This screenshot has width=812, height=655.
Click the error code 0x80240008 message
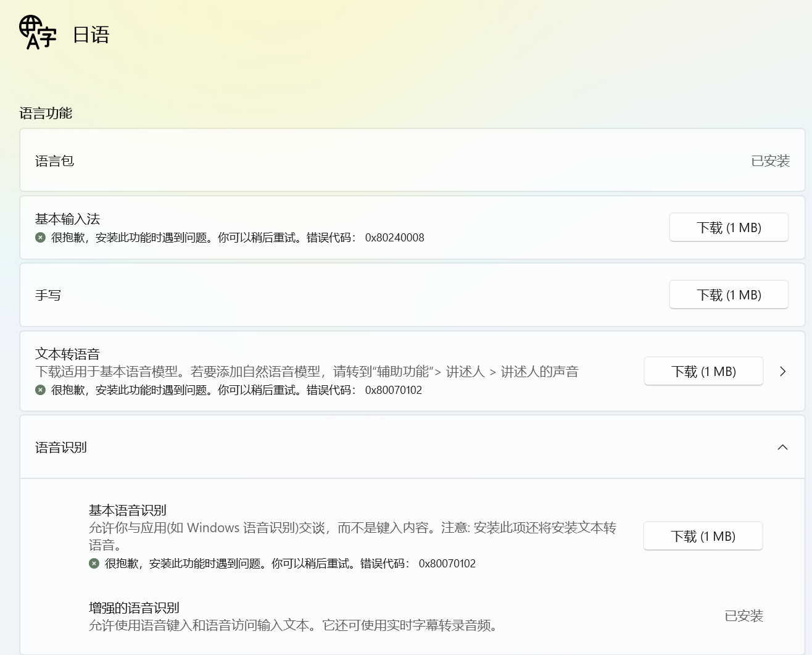click(x=238, y=238)
